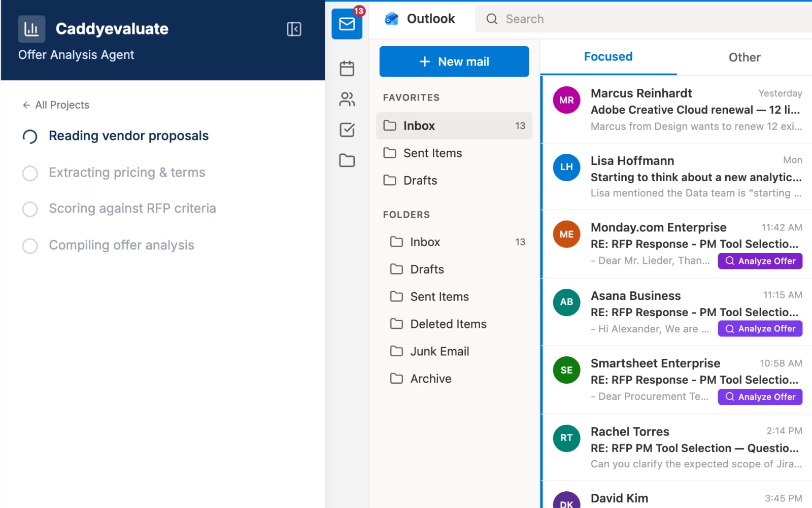This screenshot has height=508, width=812.
Task: Open the Mail icon with 13 badge
Action: (347, 23)
